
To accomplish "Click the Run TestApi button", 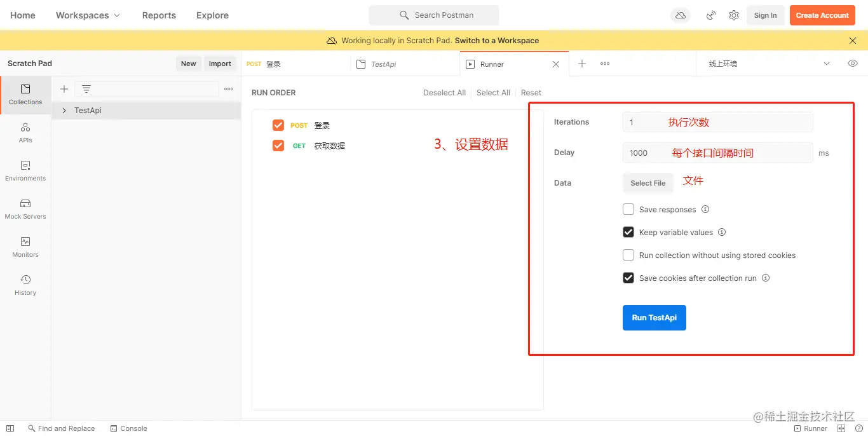I will tap(654, 318).
